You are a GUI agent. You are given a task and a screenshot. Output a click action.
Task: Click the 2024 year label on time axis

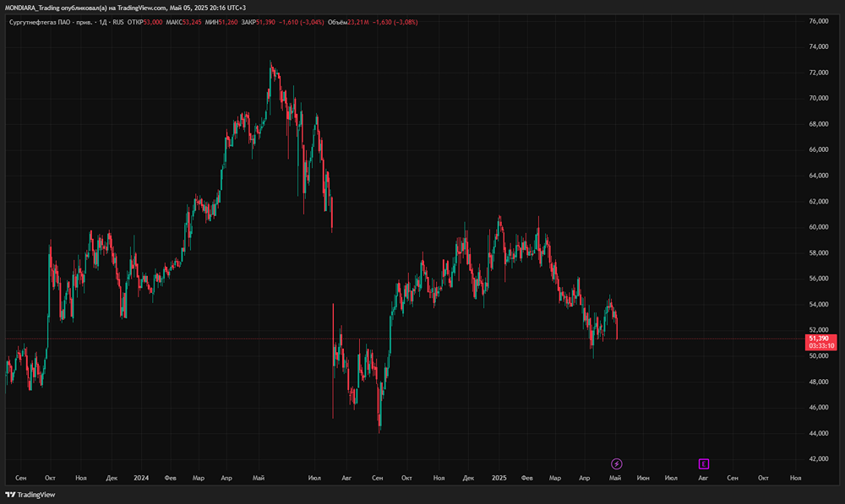coord(141,478)
